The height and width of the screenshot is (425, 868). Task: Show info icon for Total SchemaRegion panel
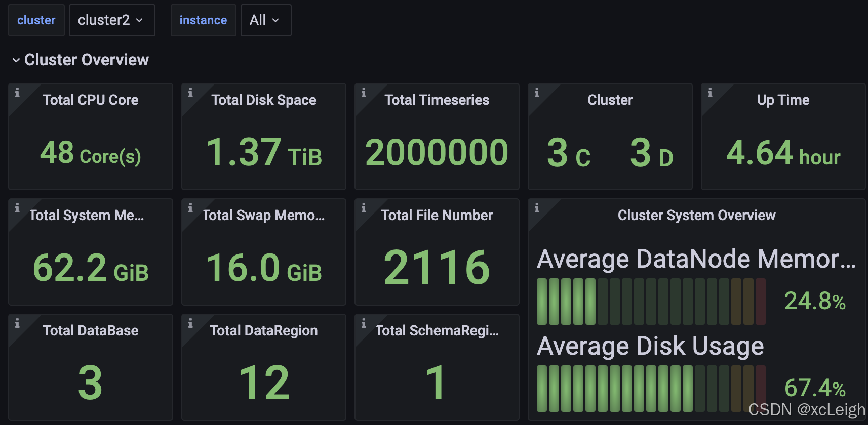364,323
